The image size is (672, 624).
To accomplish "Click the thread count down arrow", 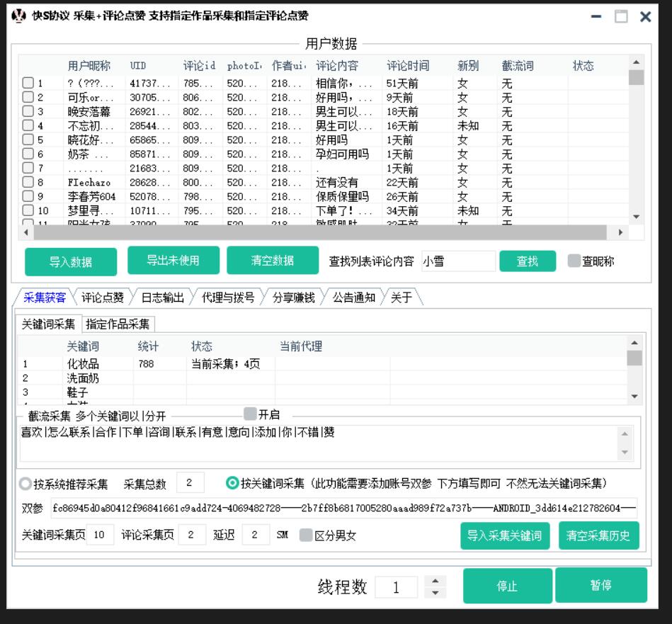I will pyautogui.click(x=435, y=591).
